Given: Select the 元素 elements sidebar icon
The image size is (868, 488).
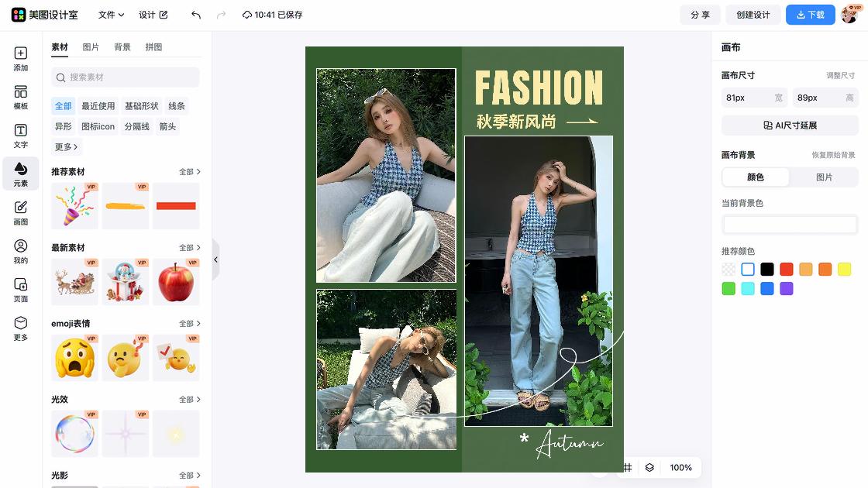Looking at the screenshot, I should pos(20,174).
